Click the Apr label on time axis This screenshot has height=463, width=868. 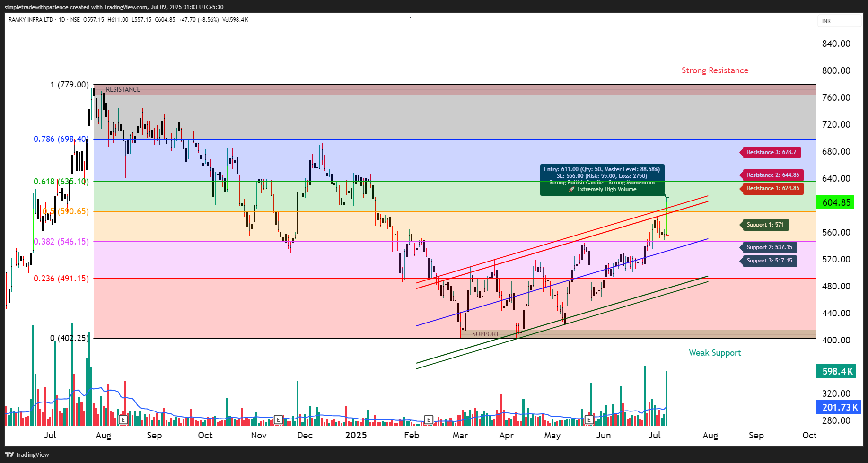[x=506, y=435]
